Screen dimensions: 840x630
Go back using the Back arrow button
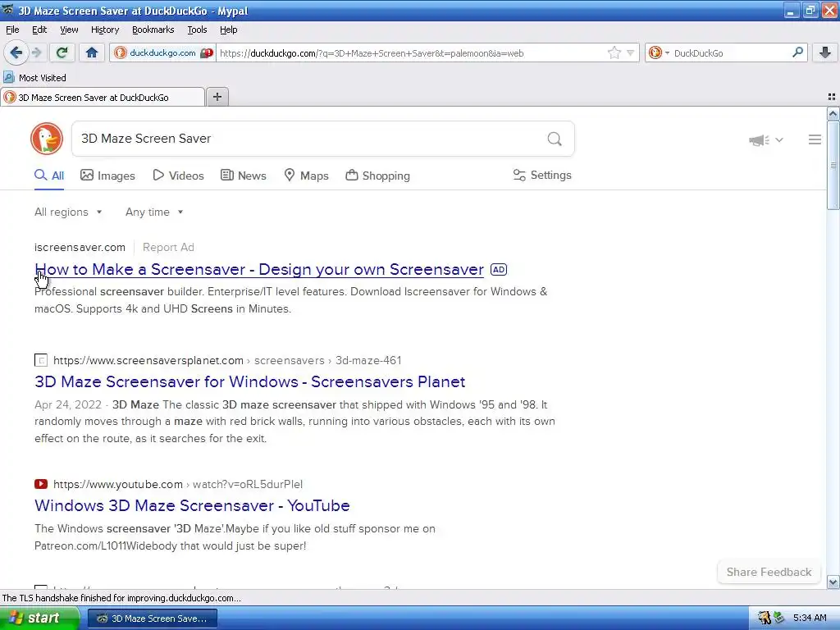16,52
